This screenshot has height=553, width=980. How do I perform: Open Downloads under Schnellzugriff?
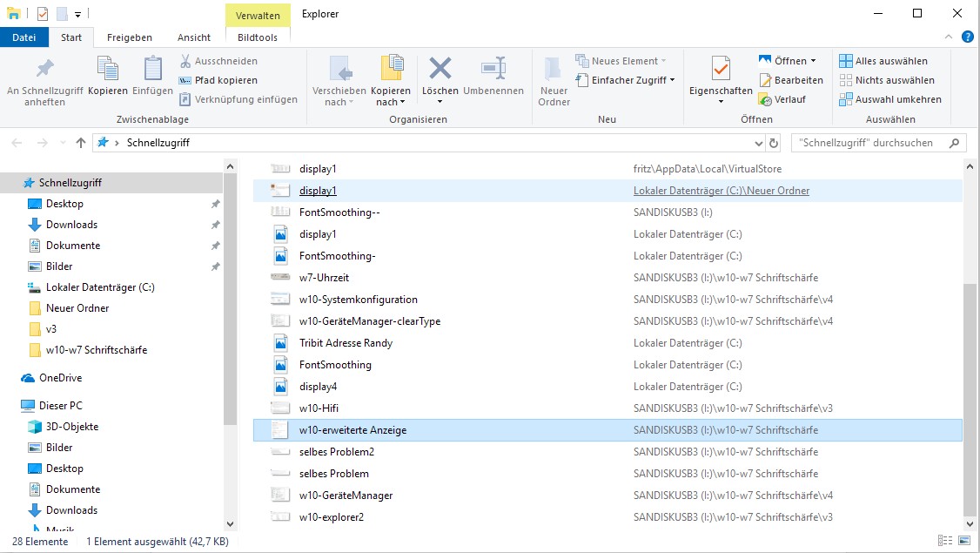click(71, 225)
